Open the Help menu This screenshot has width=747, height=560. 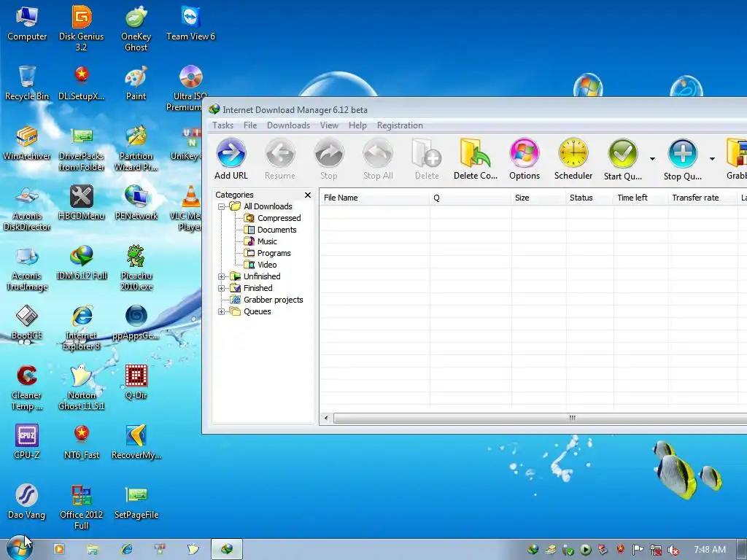(357, 125)
